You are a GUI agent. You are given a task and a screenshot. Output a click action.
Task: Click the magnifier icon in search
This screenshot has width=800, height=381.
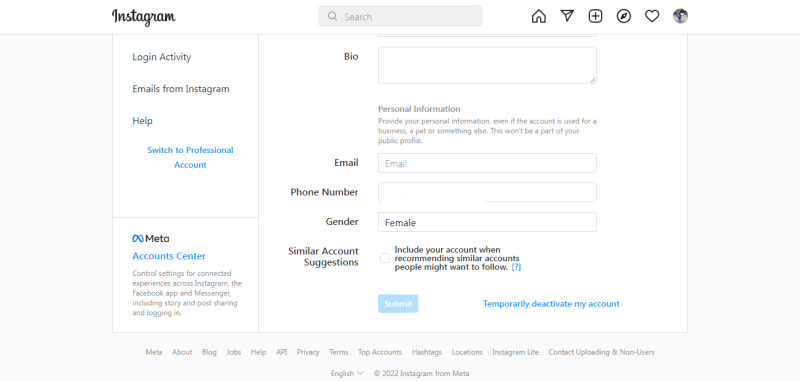pos(332,16)
